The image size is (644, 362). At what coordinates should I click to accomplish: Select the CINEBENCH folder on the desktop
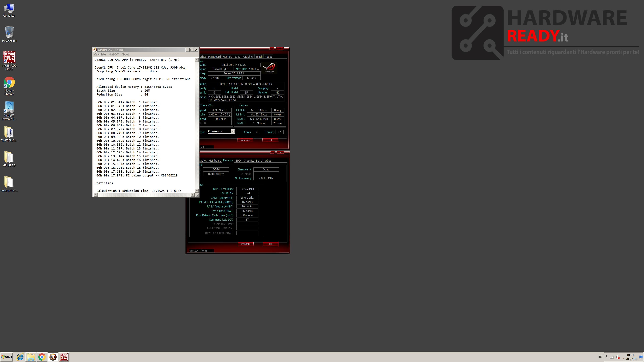[9, 134]
